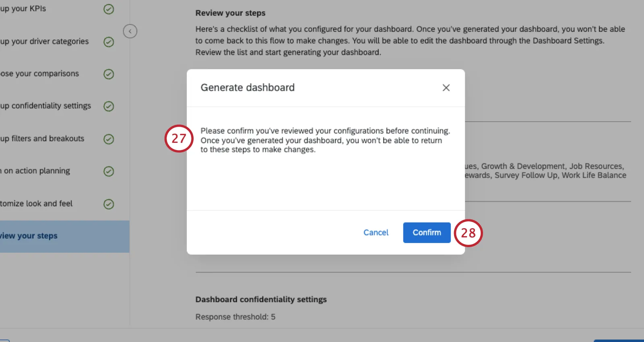Confirm dashboard generation
644x342 pixels.
tap(427, 233)
